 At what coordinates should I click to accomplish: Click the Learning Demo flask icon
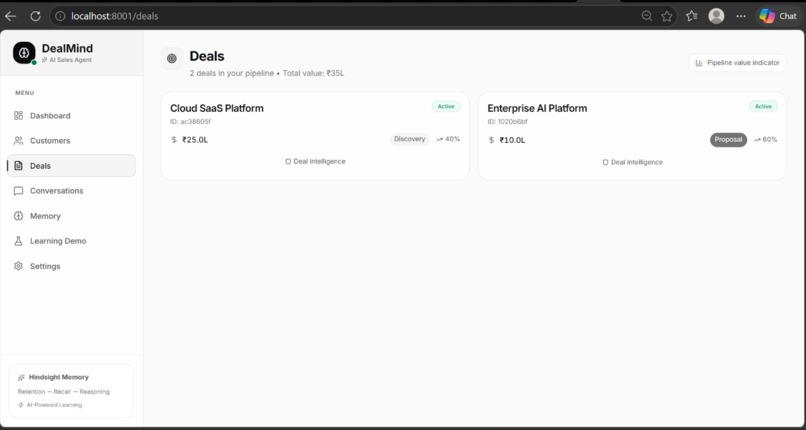[x=19, y=241]
